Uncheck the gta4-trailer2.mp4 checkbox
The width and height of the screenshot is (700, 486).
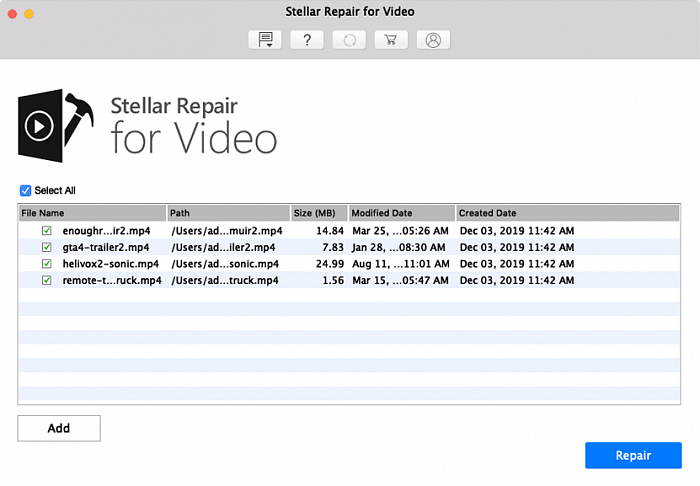[x=46, y=247]
